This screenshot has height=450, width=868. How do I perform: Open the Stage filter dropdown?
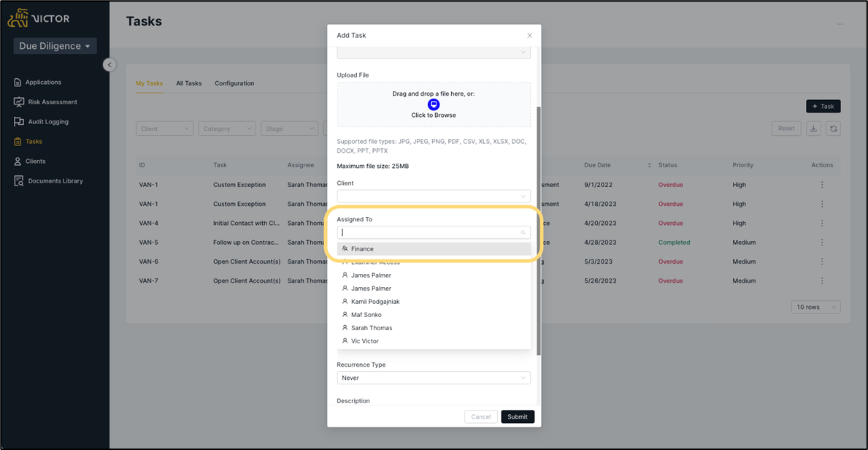(x=290, y=129)
